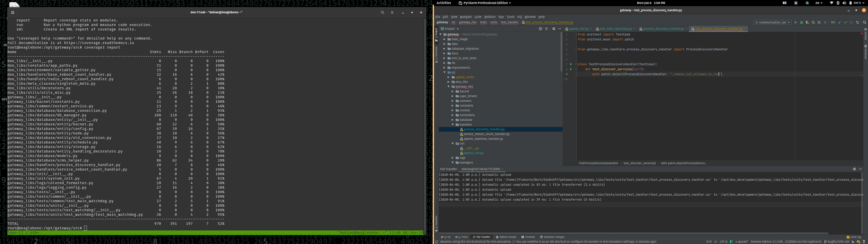Image resolution: width=868 pixels, height=244 pixels.
Task: Collapse the handlers folder in Project tree
Action: tap(453, 124)
